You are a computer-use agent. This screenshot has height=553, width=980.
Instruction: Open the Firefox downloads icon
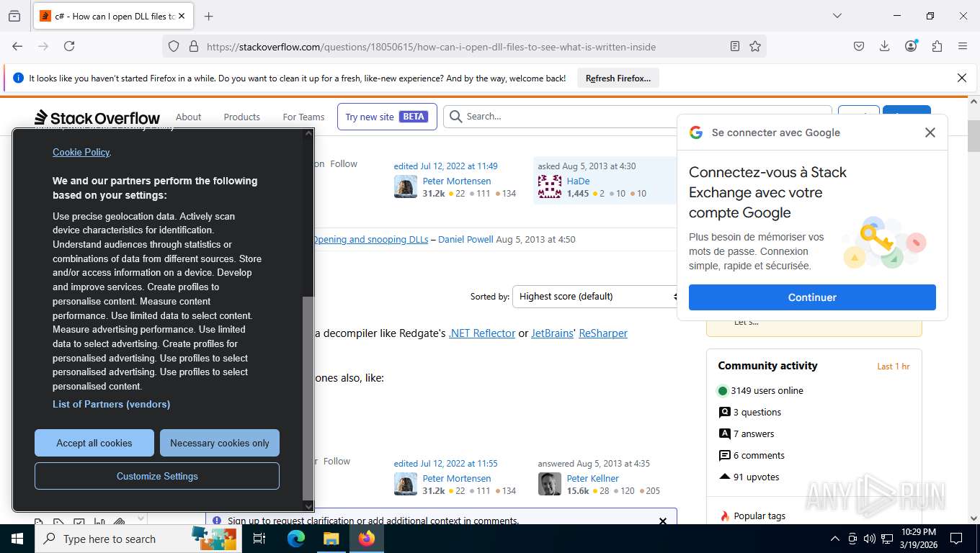(885, 46)
